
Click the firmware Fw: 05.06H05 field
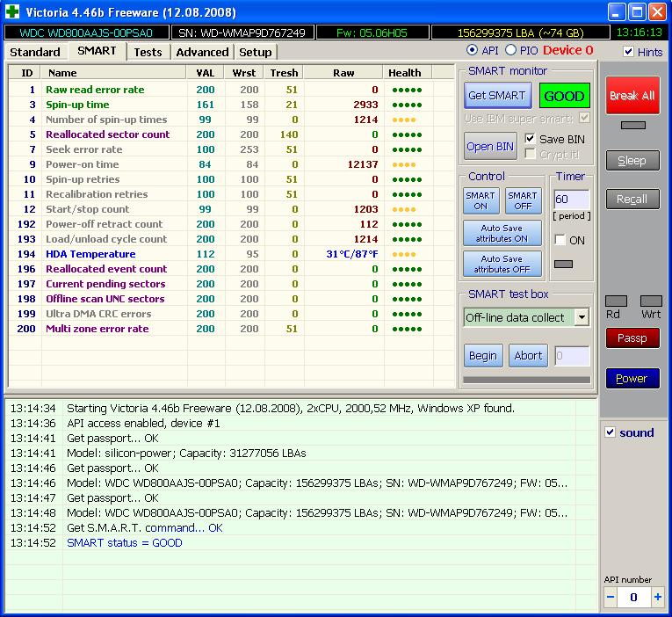coord(372,33)
